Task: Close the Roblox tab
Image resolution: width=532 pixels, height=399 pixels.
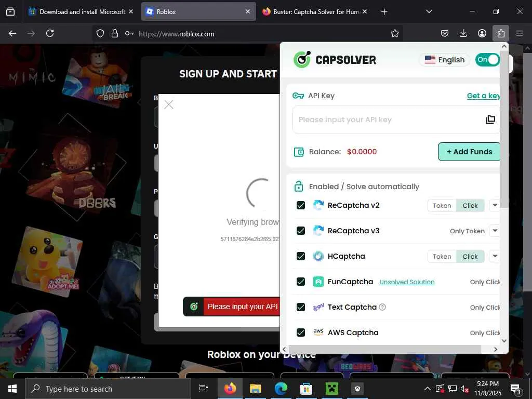Action: click(x=248, y=11)
